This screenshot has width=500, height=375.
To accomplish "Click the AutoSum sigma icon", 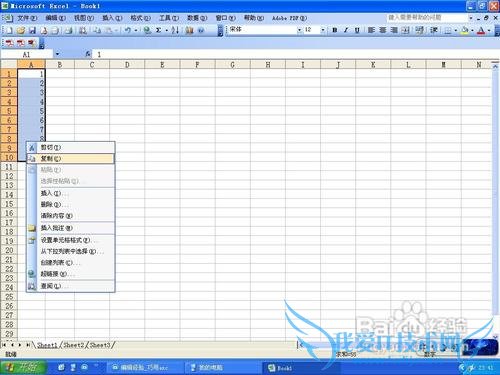I will click(159, 30).
